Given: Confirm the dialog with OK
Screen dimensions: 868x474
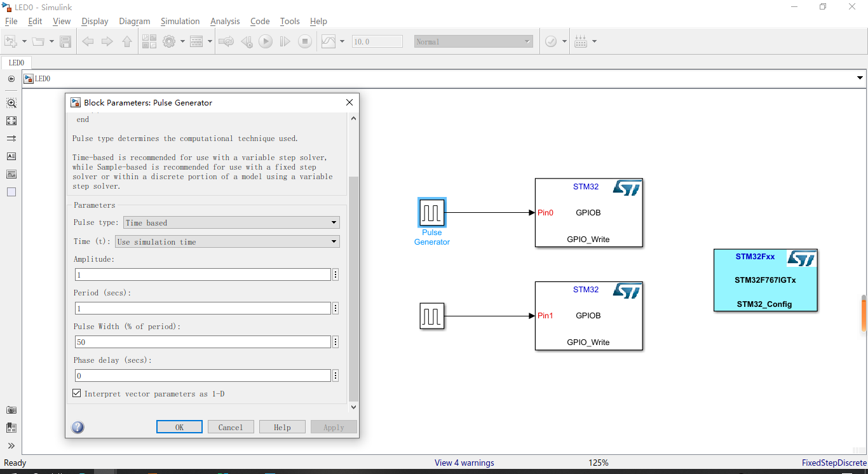Looking at the screenshot, I should click(x=179, y=427).
